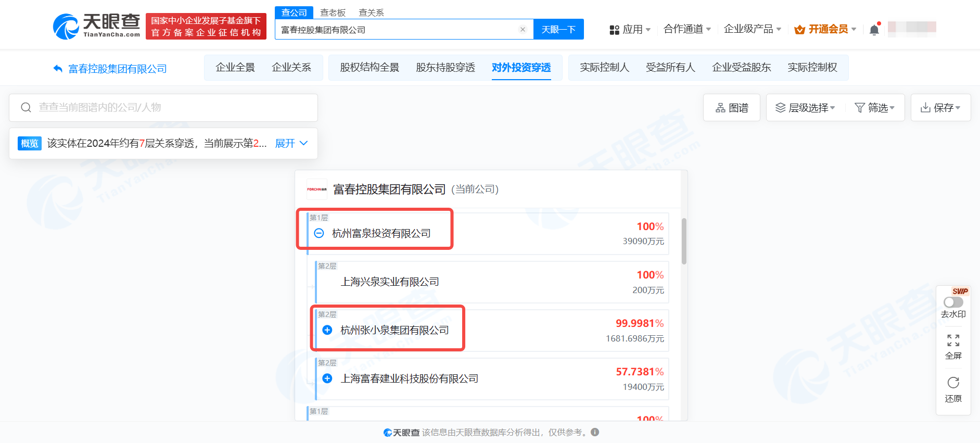Open the 企业全景 tab
The image size is (980, 443).
pos(235,68)
